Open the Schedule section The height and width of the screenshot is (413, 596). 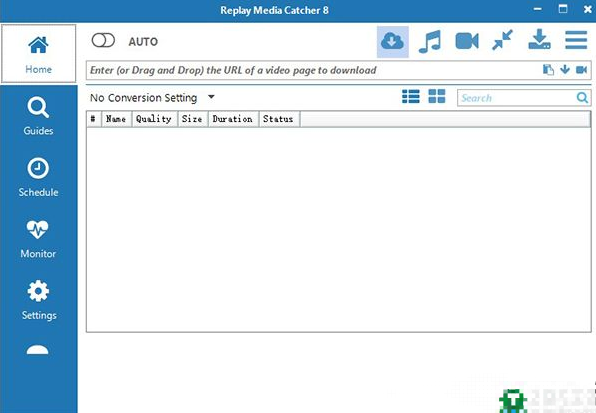coord(38,177)
